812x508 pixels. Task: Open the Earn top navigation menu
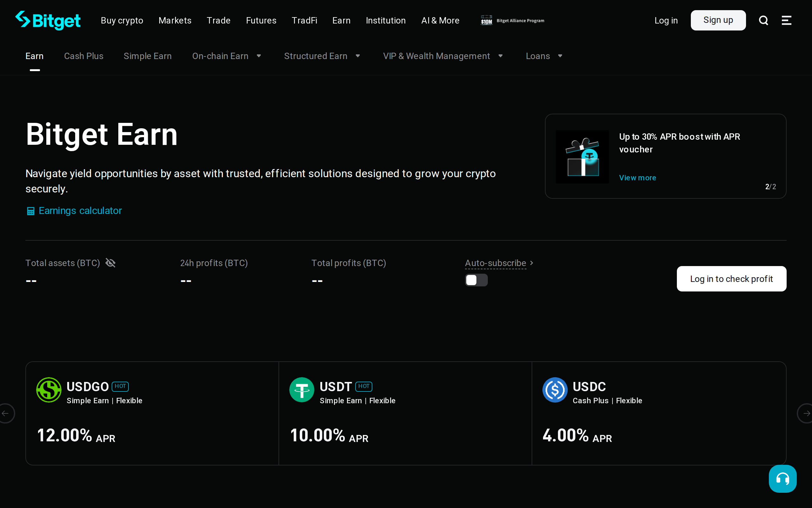point(341,21)
